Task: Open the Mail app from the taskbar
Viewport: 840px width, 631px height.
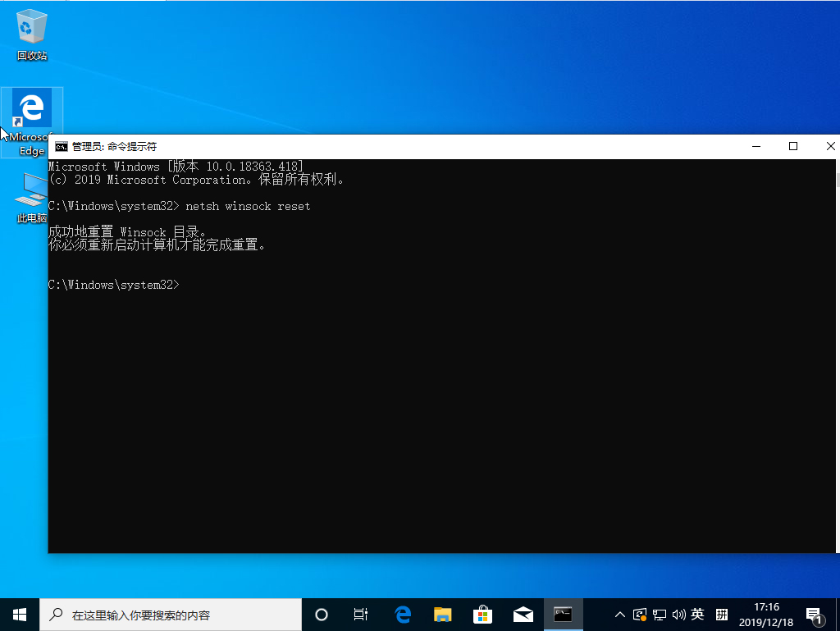Action: pos(523,614)
